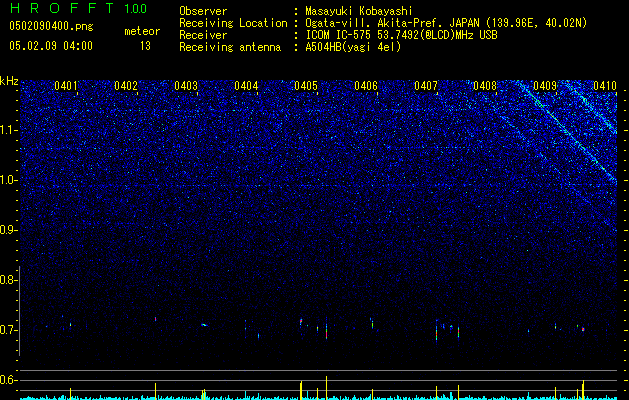Click the 0.8 frequency axis label
Viewport: 629px width, 400px height.
click(x=8, y=280)
